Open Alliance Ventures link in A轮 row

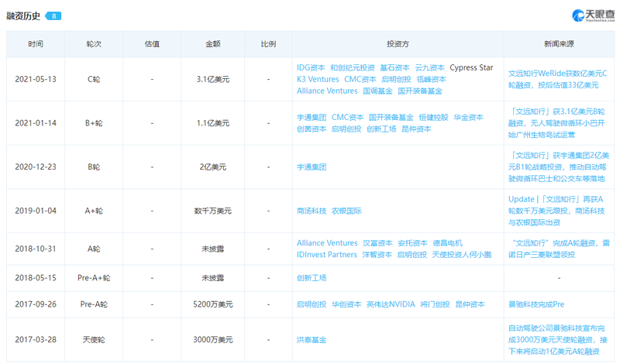pyautogui.click(x=327, y=243)
